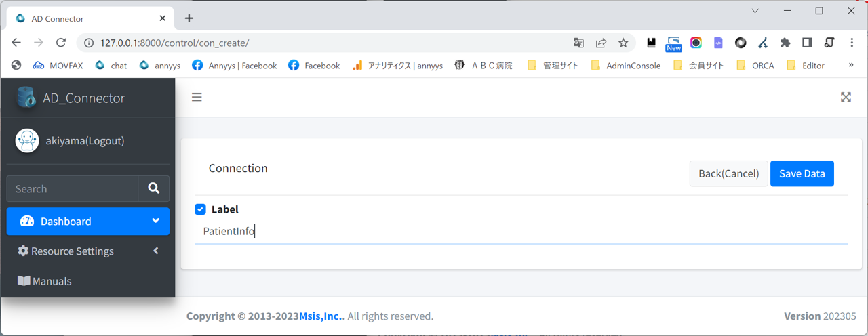The height and width of the screenshot is (336, 868).
Task: Click the share page icon
Action: tap(601, 43)
